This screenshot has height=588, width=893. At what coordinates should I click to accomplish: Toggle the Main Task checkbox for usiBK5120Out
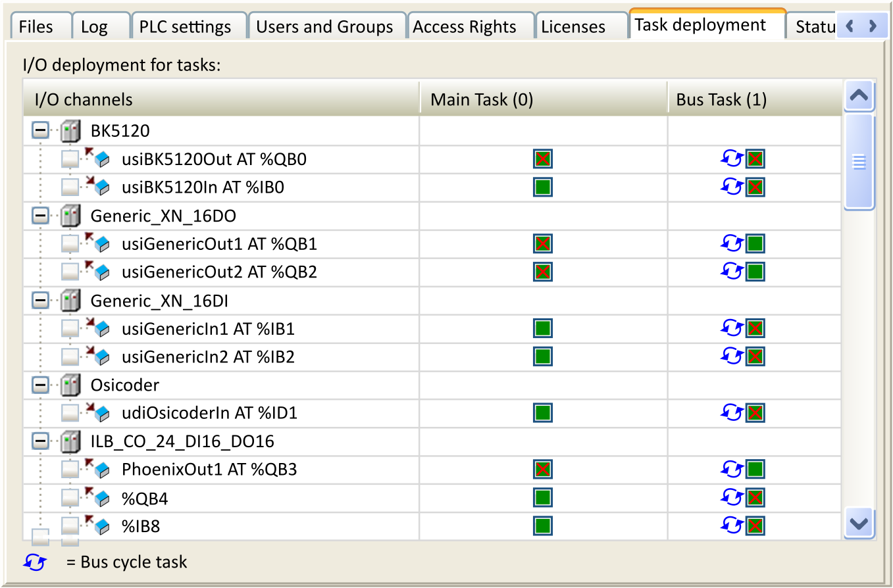tap(542, 159)
